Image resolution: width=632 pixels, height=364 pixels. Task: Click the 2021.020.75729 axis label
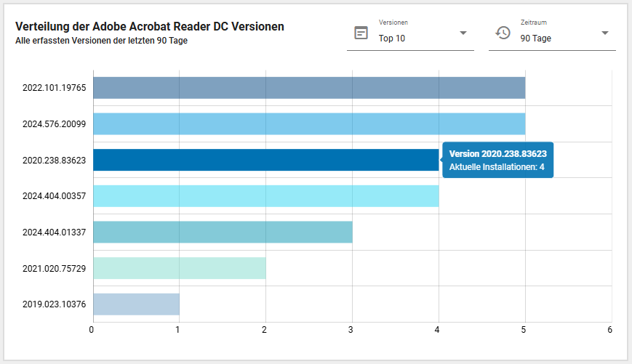tap(55, 268)
